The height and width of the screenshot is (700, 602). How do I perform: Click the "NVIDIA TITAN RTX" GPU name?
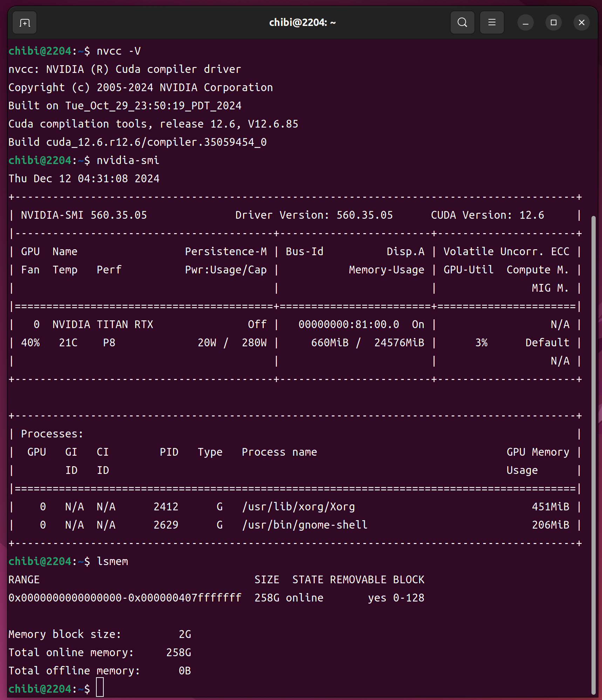[x=103, y=325]
